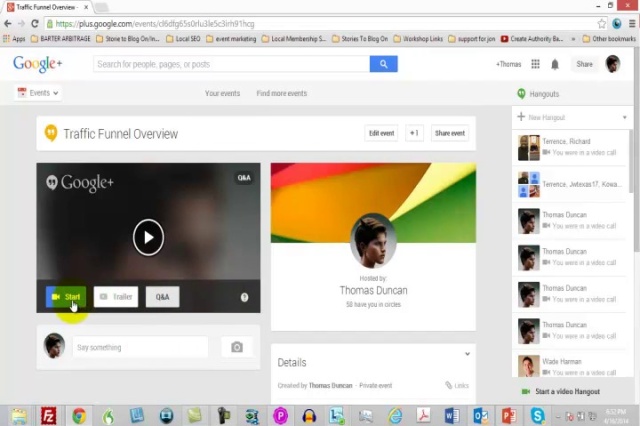
Task: Go back to the previous page
Action: pos(7,24)
